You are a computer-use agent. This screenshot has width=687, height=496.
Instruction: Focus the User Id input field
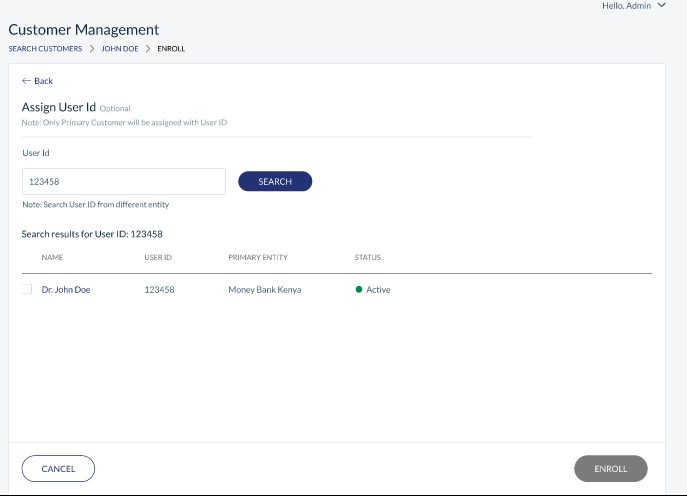click(124, 181)
